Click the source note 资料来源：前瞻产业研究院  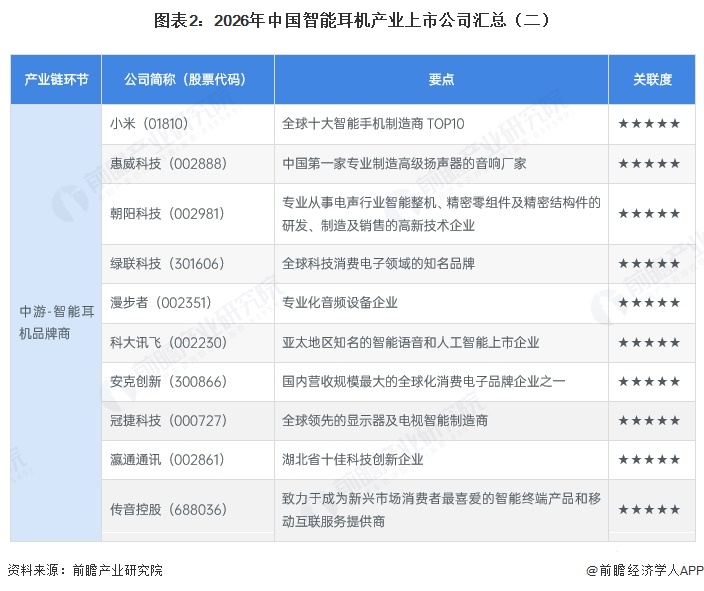85,570
